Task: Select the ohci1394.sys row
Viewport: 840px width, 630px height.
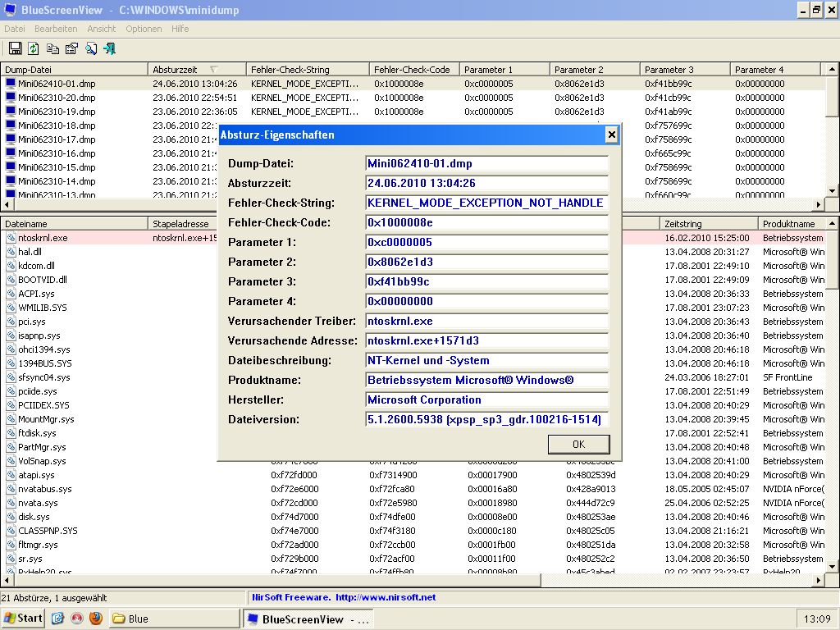Action: point(44,349)
